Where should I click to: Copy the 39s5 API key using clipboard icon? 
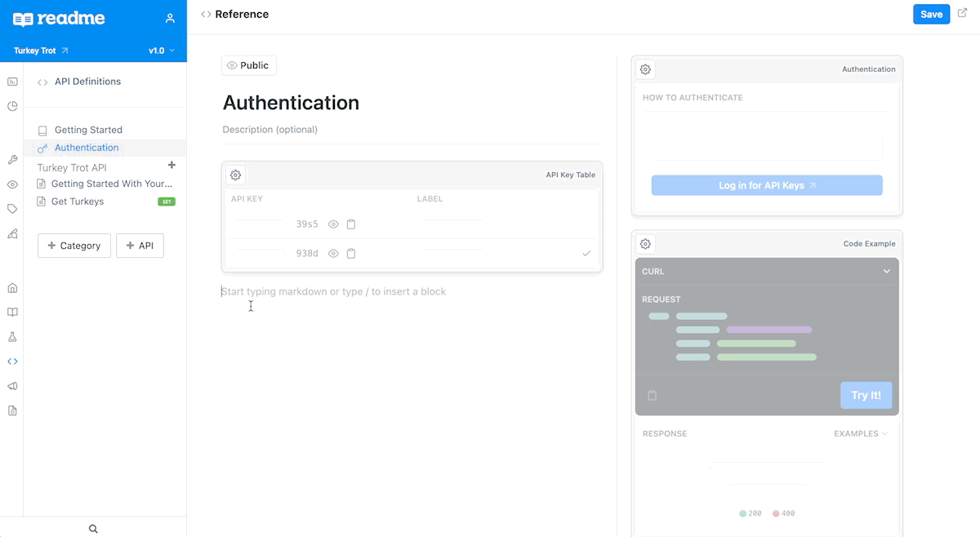[x=351, y=224]
